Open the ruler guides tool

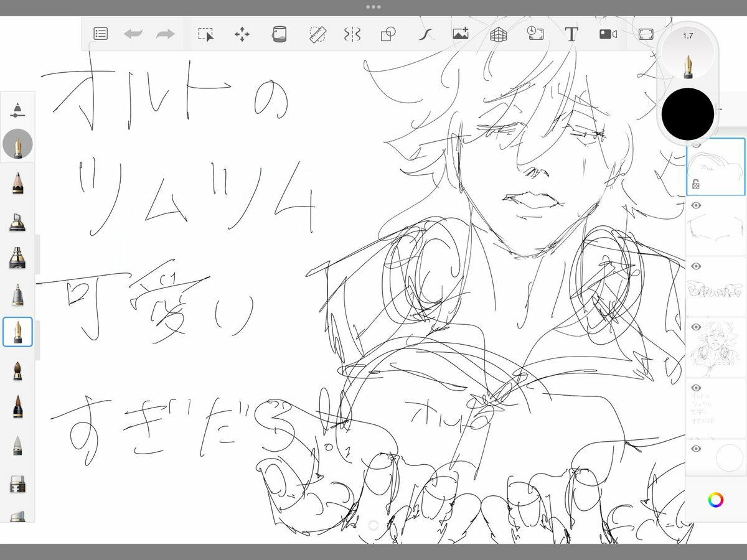[x=317, y=34]
